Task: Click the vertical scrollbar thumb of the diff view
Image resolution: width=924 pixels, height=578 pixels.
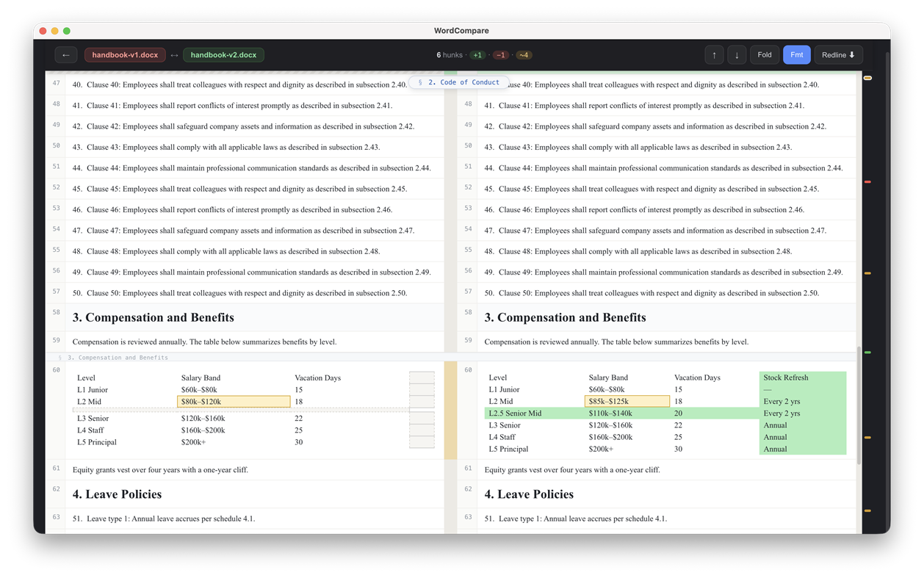Action: tap(858, 405)
